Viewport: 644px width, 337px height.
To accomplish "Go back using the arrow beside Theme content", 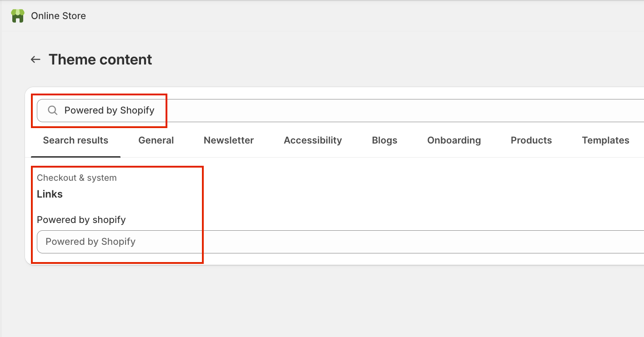I will (x=35, y=59).
